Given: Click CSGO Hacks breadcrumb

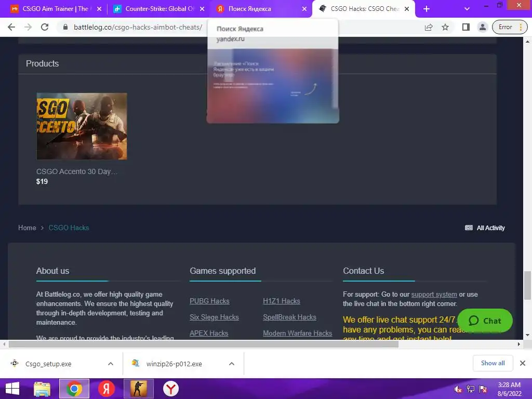Looking at the screenshot, I should (x=69, y=228).
